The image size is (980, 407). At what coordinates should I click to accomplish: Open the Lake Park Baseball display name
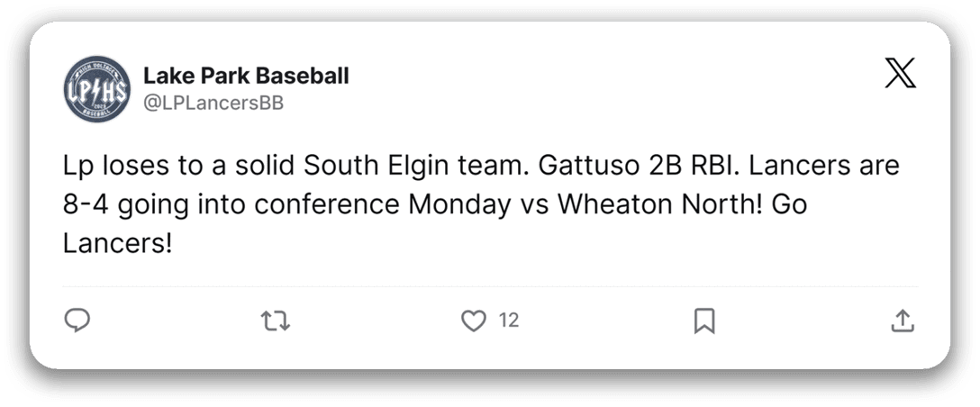(x=246, y=76)
